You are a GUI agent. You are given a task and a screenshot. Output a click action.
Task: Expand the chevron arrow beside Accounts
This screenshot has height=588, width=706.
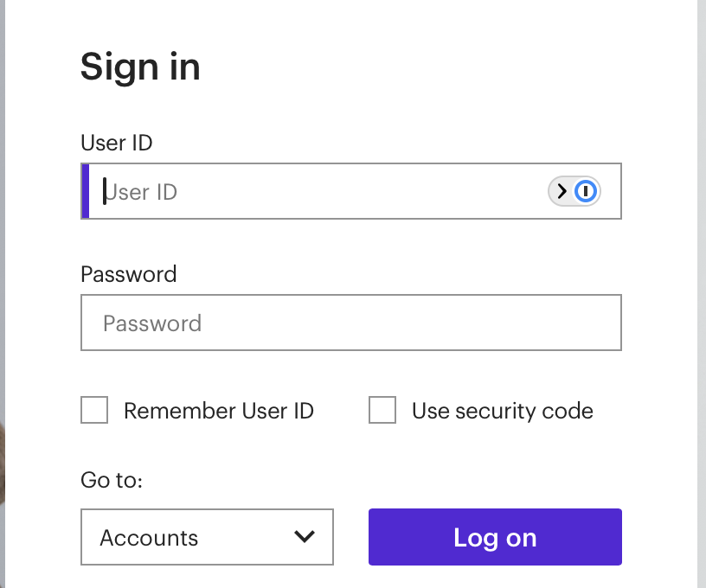click(x=305, y=536)
